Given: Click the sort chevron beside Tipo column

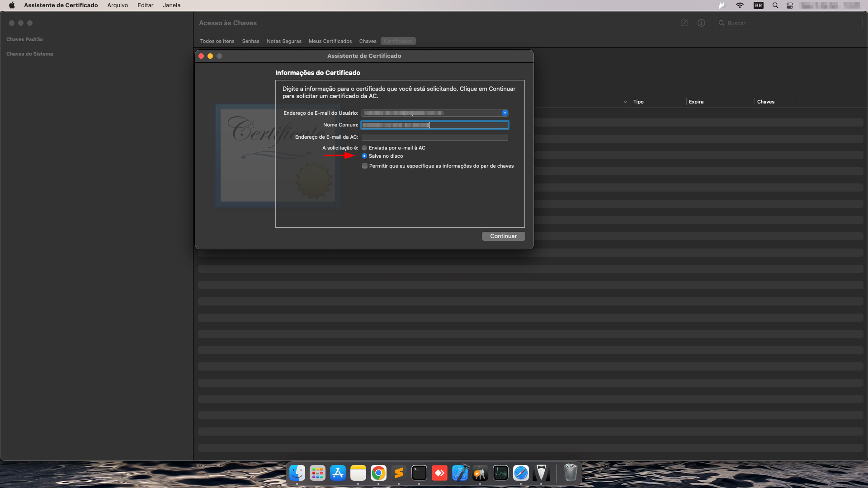Looking at the screenshot, I should (625, 102).
